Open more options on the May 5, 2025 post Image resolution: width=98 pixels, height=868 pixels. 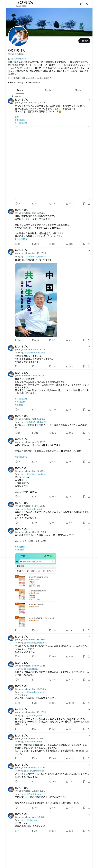(x=89, y=210)
